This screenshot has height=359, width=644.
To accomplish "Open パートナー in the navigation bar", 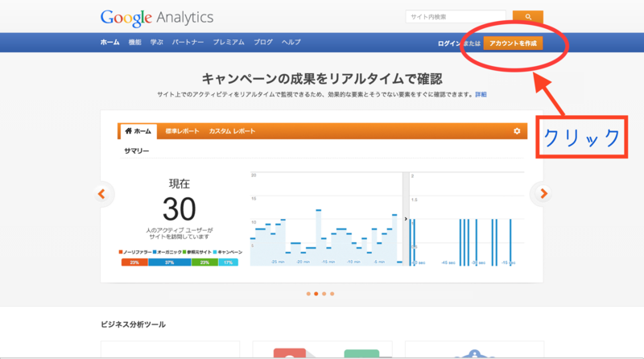I will point(188,43).
